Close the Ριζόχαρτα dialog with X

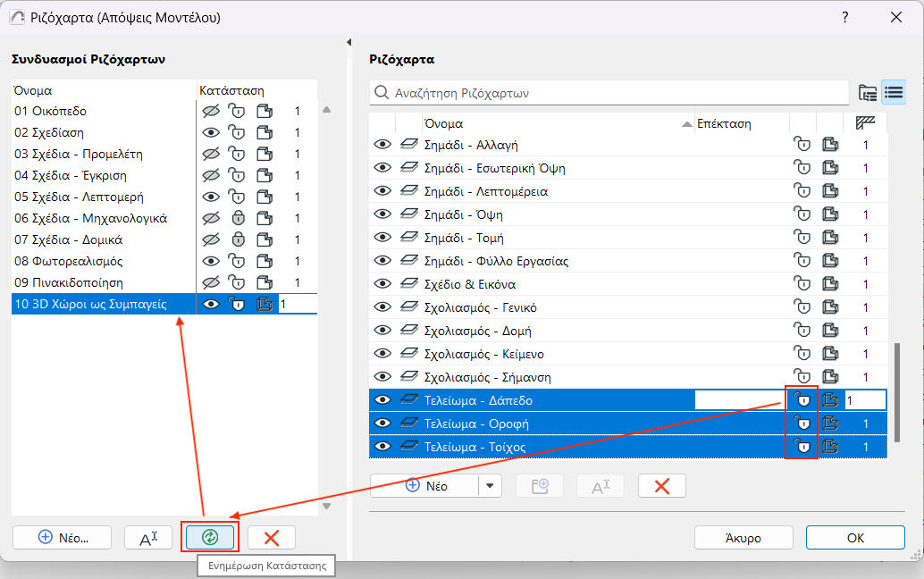pos(896,17)
